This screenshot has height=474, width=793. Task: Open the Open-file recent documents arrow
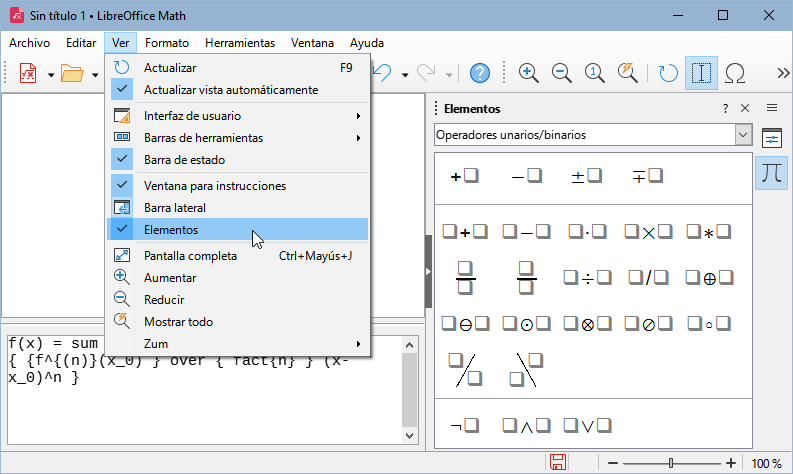click(95, 75)
